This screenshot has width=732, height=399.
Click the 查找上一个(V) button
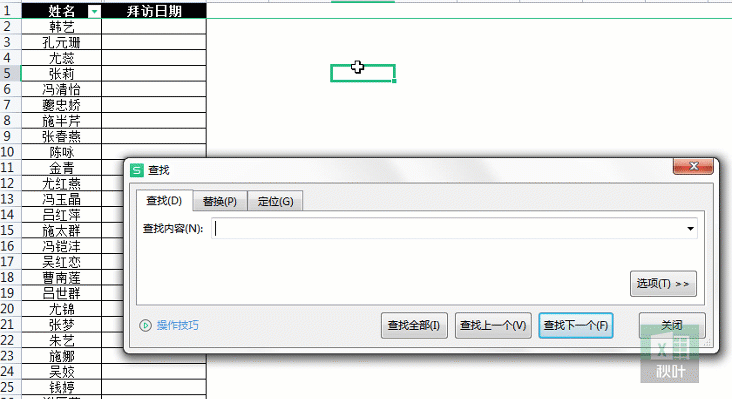(x=493, y=325)
